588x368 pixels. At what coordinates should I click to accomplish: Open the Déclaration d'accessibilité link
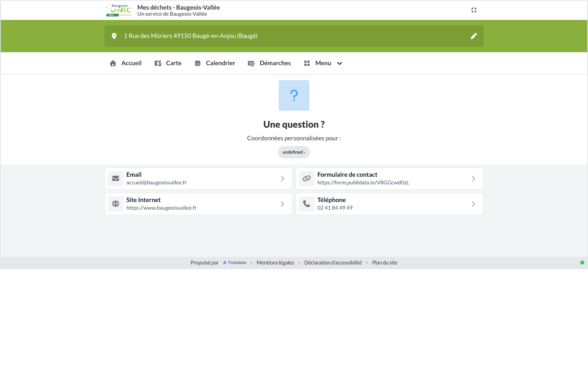pyautogui.click(x=333, y=263)
